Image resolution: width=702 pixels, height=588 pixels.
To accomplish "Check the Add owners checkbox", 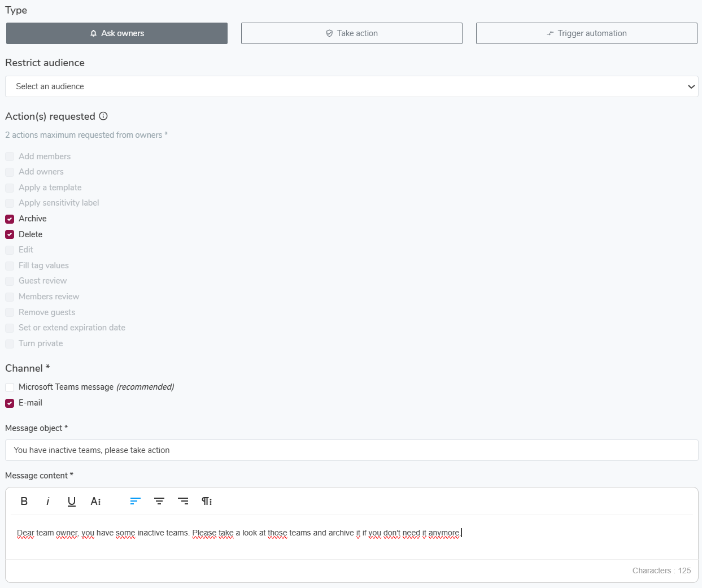I will 10,172.
